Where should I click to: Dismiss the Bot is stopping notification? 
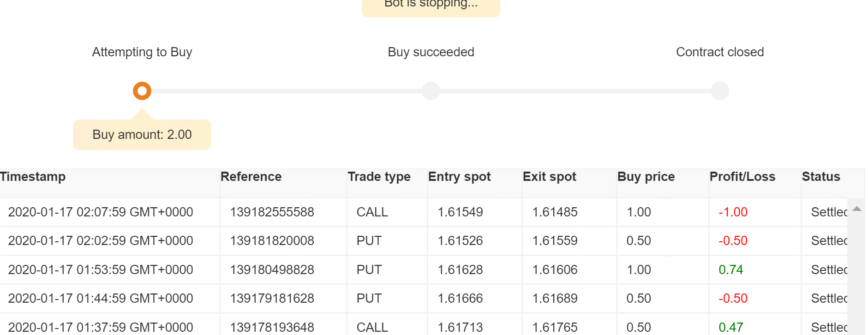pyautogui.click(x=431, y=5)
